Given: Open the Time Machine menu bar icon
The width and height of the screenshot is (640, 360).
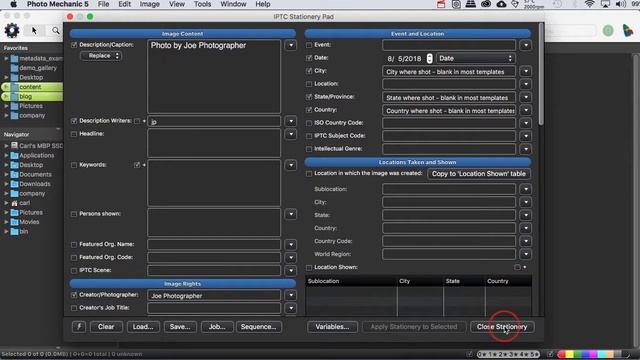Looking at the screenshot, I should coord(558,4).
